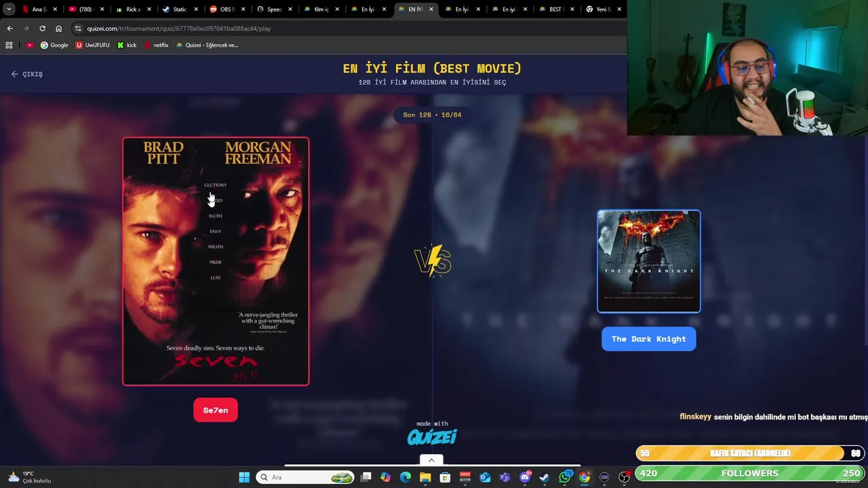Viewport: 868px width, 488px height.
Task: Open the Voicemeeter taskbar icon
Action: (x=465, y=477)
